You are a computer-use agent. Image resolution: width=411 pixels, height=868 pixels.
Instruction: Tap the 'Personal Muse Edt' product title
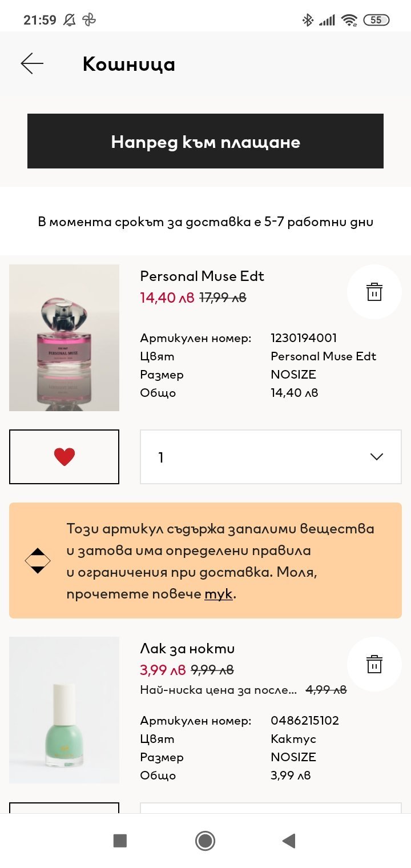point(202,276)
